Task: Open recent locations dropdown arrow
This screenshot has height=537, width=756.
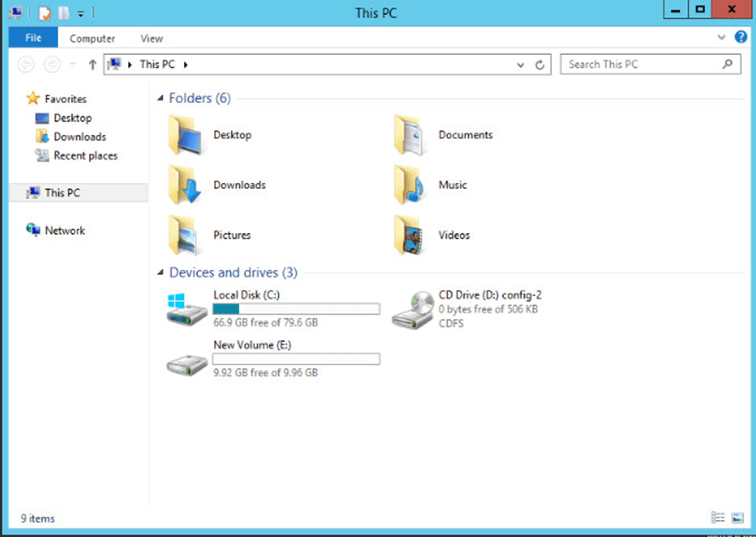Action: click(x=73, y=64)
